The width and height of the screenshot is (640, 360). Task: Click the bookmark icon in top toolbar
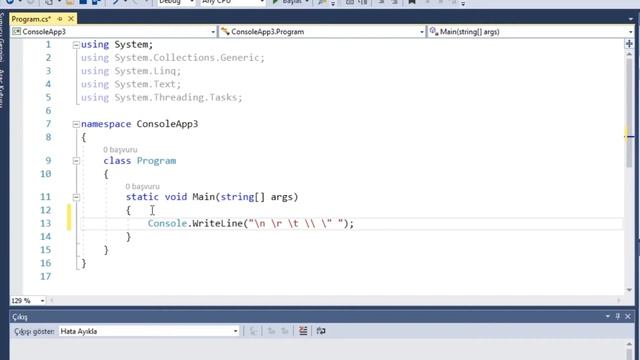(412, 2)
